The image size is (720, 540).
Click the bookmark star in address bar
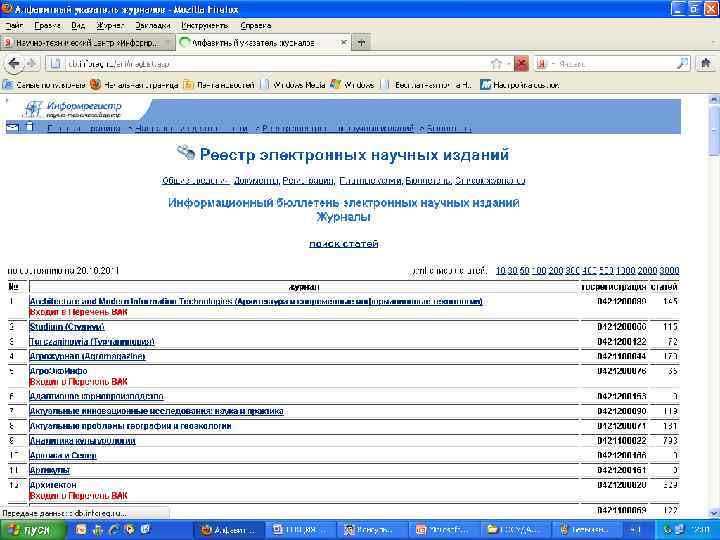click(x=496, y=64)
